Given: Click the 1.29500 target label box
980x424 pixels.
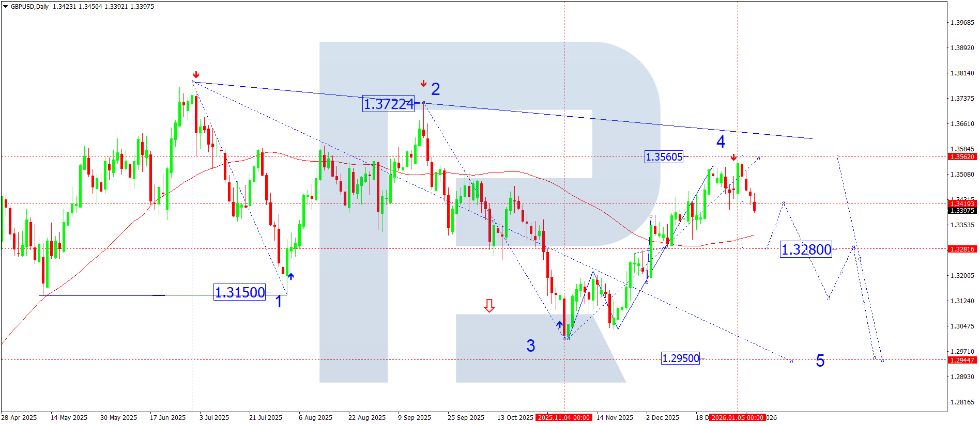Looking at the screenshot, I should click(x=680, y=358).
